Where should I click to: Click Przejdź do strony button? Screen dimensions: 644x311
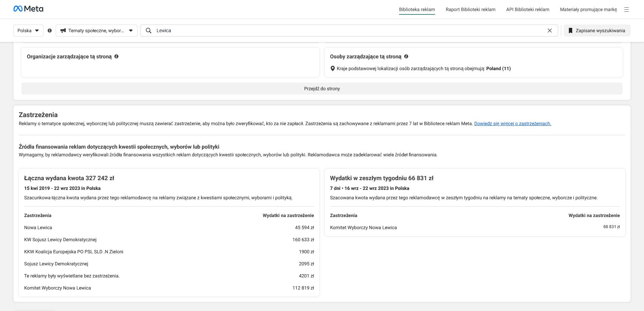[322, 89]
